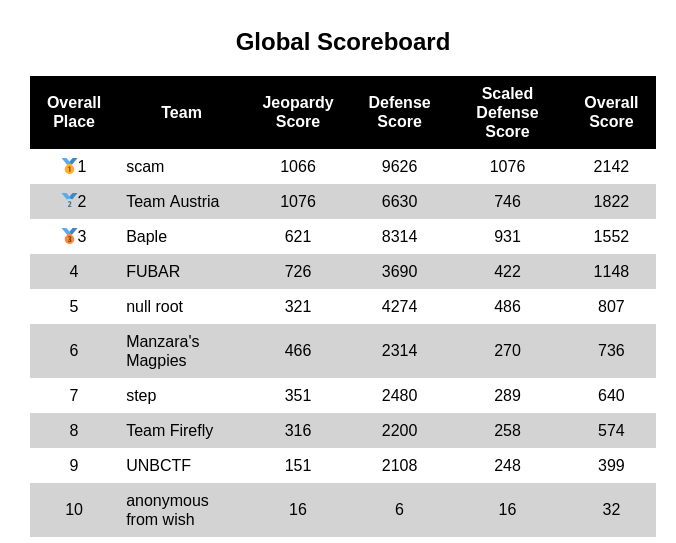
Task: Click the Baple team name
Action: click(146, 237)
